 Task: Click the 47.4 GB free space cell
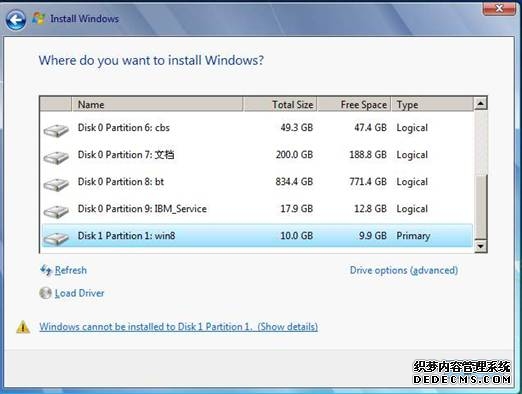370,128
